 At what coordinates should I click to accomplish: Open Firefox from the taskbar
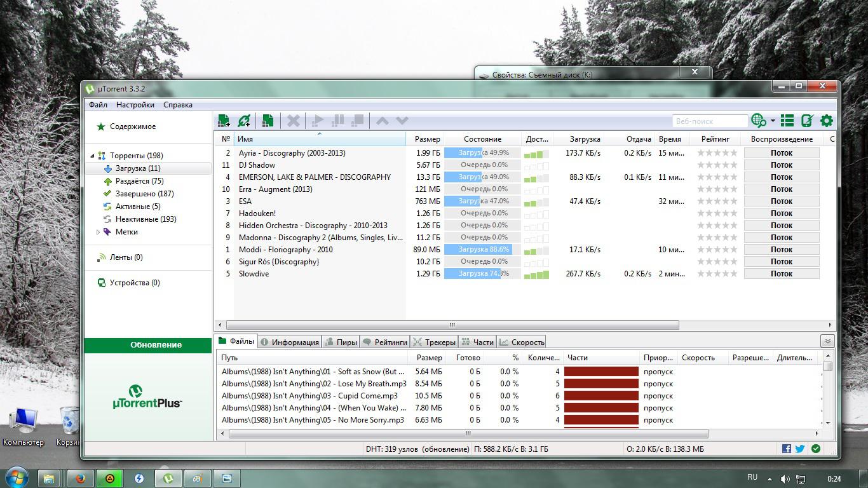81,478
